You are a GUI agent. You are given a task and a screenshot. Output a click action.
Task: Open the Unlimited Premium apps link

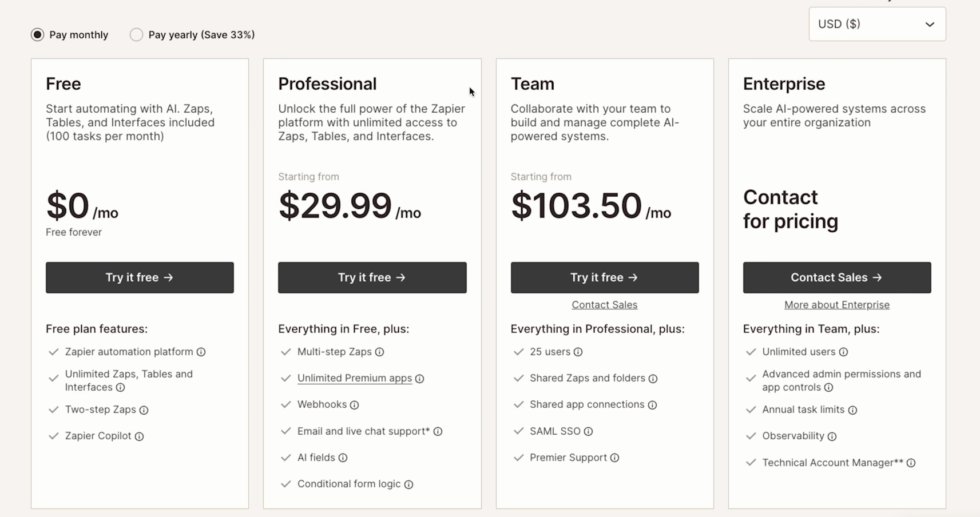pos(354,378)
